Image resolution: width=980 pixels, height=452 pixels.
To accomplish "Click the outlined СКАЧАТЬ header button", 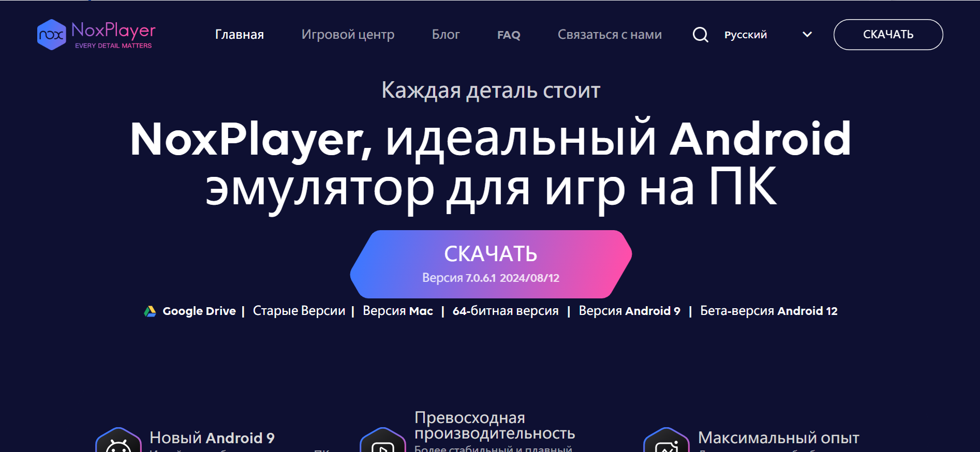I will (888, 35).
